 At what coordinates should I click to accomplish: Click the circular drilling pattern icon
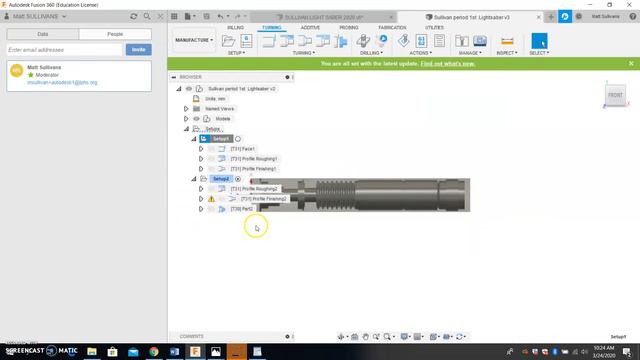(382, 40)
